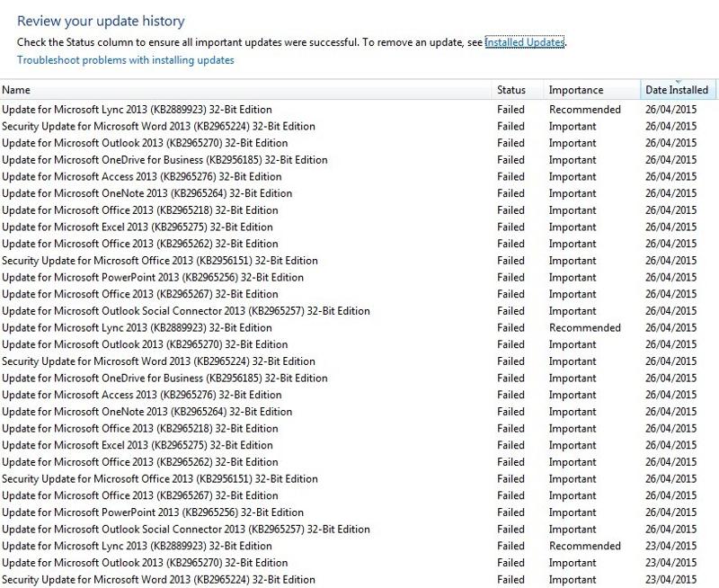
Task: Sort updates by the Importance column header
Action: tap(591, 90)
